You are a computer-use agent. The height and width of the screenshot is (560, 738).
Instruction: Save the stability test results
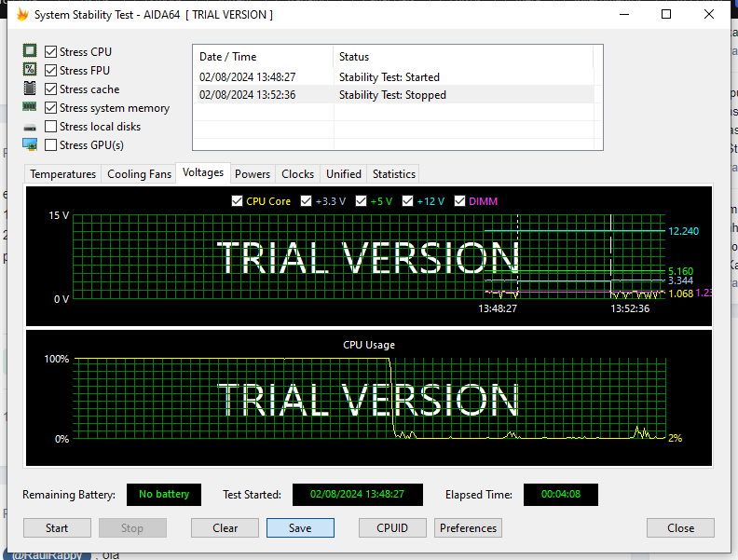300,528
